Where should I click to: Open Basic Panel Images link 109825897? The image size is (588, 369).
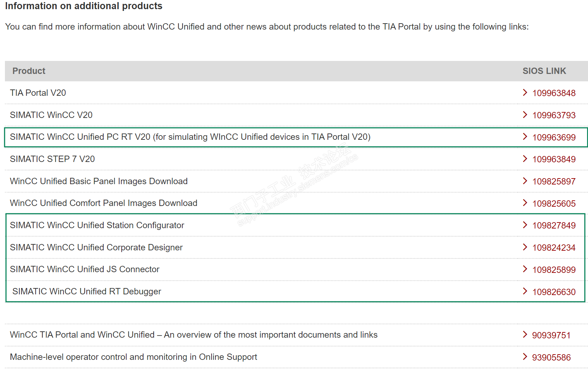point(553,182)
